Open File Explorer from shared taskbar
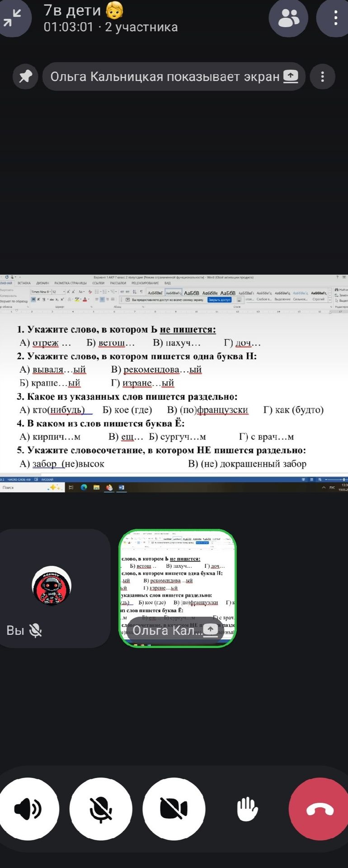Screen dimensions: 348x868 point(96,487)
